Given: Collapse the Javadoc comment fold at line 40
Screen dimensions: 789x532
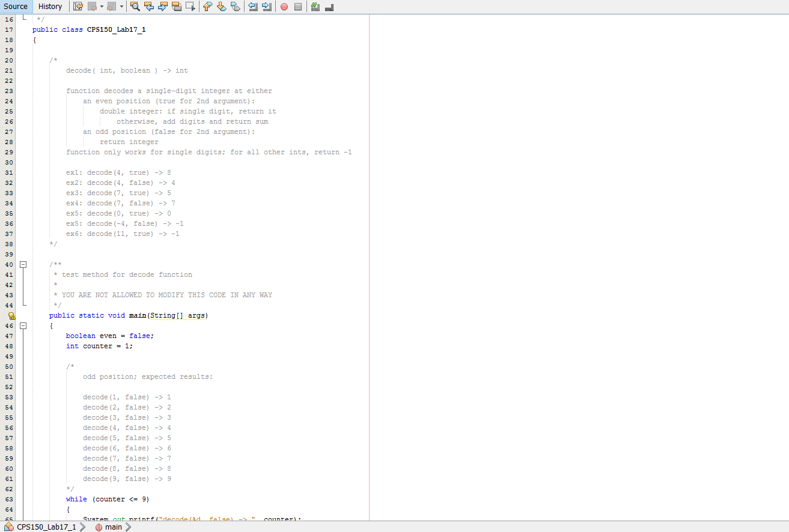Looking at the screenshot, I should 23,264.
